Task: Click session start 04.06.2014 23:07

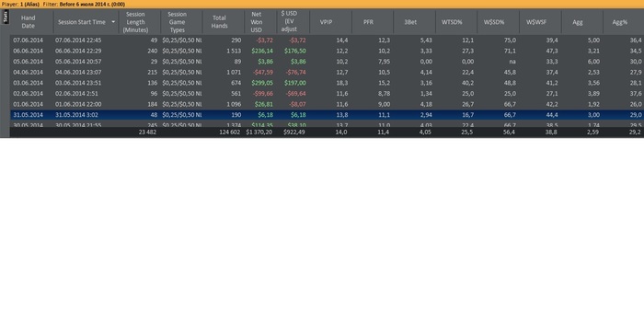Action: [78, 73]
